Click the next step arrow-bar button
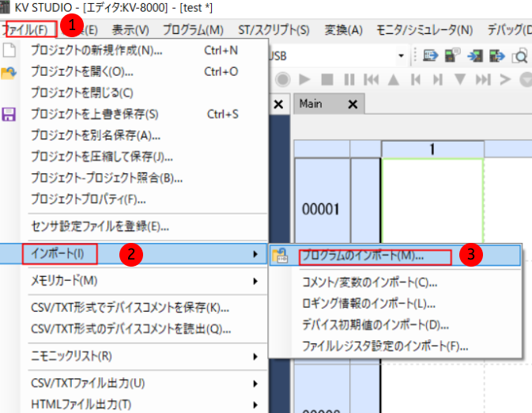The image size is (532, 413). (x=438, y=79)
